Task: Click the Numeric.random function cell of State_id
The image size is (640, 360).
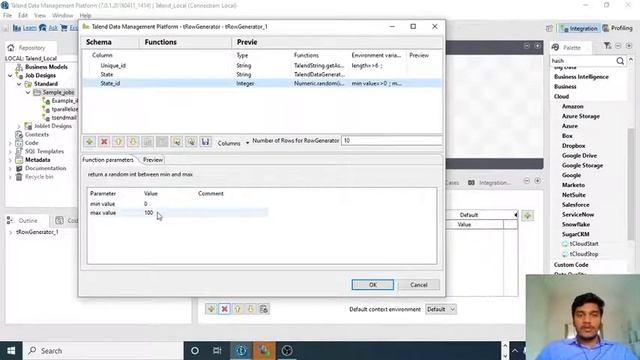Action: click(319, 83)
